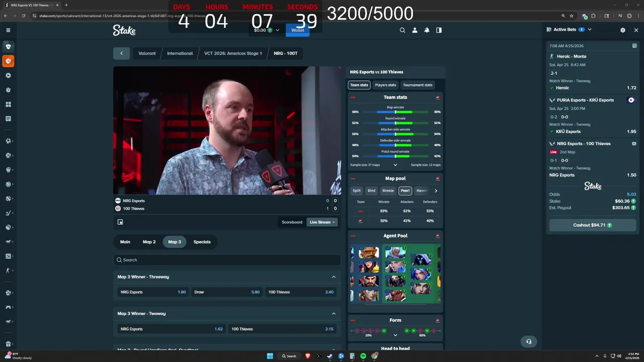Open the Valorant breadcrumb link

pos(147,53)
